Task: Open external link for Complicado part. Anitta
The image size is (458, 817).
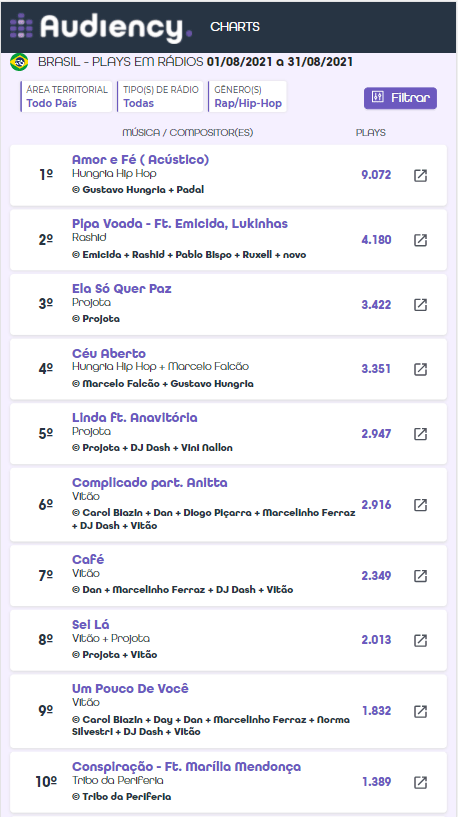Action: click(x=420, y=505)
